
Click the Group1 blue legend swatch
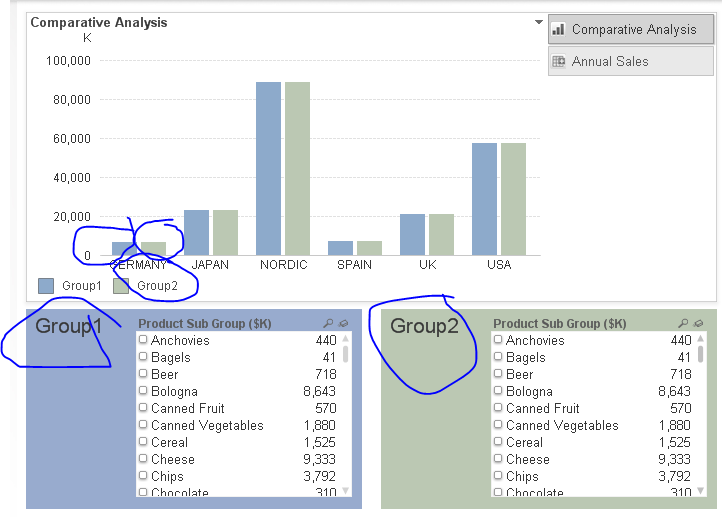pyautogui.click(x=46, y=286)
